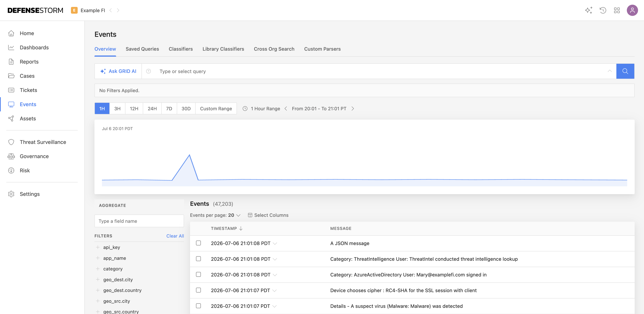Open Select Columns
644x314 pixels.
268,215
